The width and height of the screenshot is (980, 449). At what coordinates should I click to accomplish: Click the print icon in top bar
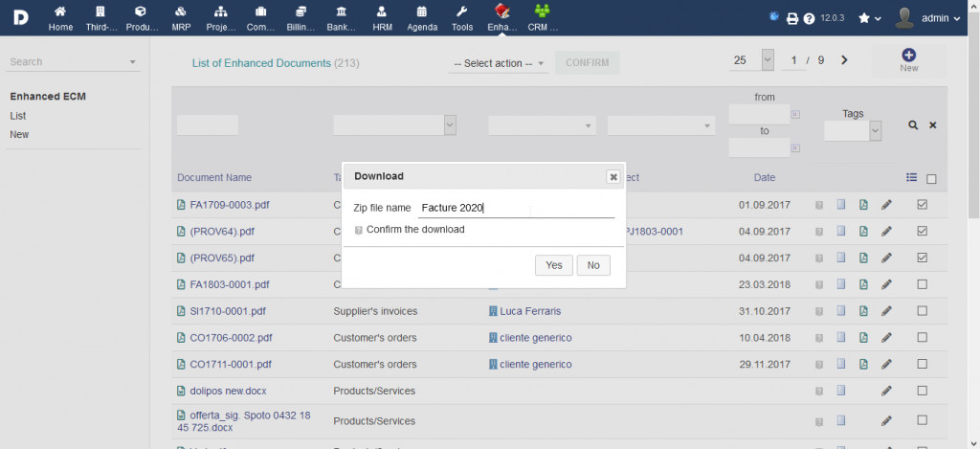[792, 18]
